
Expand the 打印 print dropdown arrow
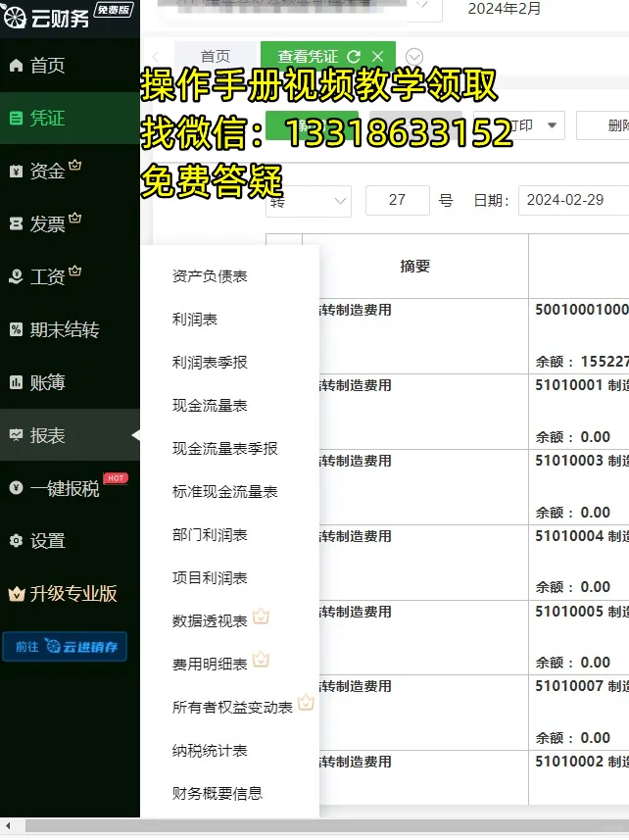point(552,125)
